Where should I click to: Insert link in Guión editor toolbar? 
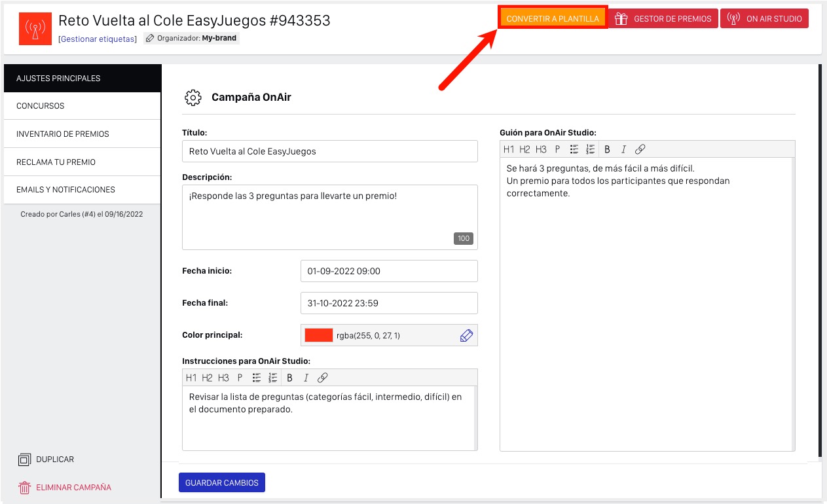(x=640, y=149)
